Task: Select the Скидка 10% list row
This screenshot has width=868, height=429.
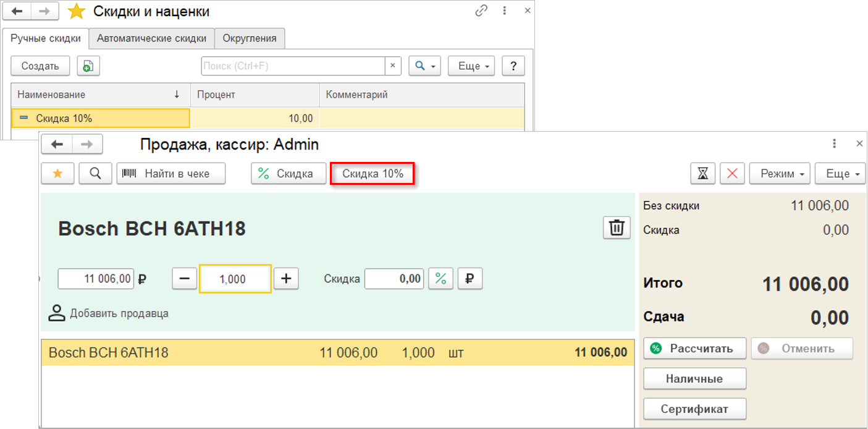Action: (x=268, y=118)
